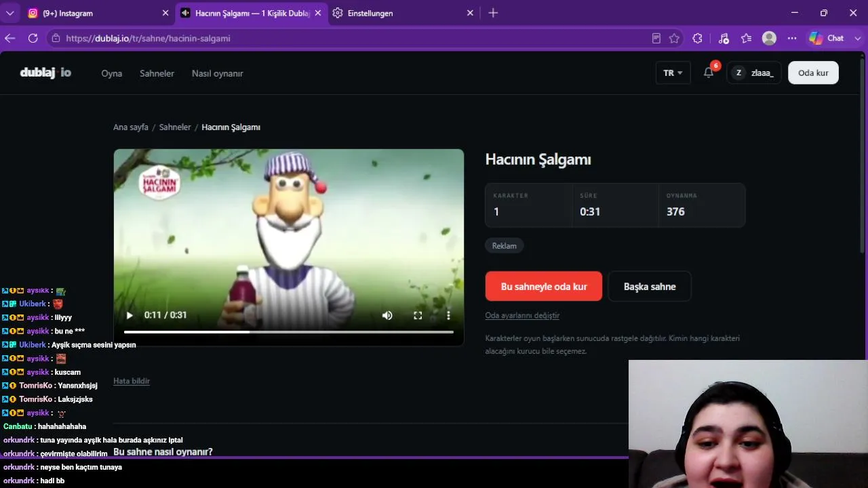The width and height of the screenshot is (868, 488).
Task: Click the Hacının Şalgamı scene title
Action: point(538,159)
